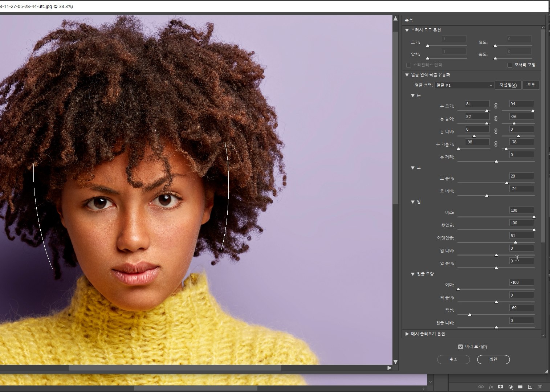Delete layer trash icon

(539, 387)
